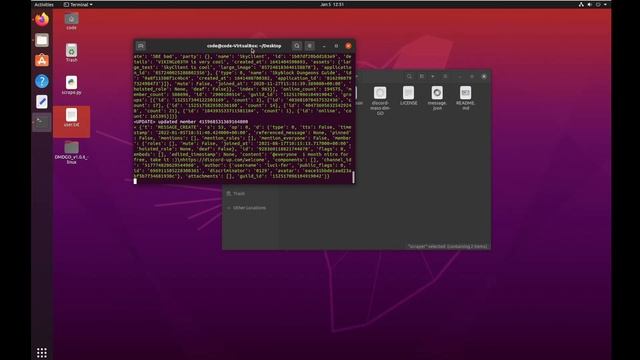640x360 pixels.
Task: Open new tab button in Terminal
Action: [x=141, y=46]
